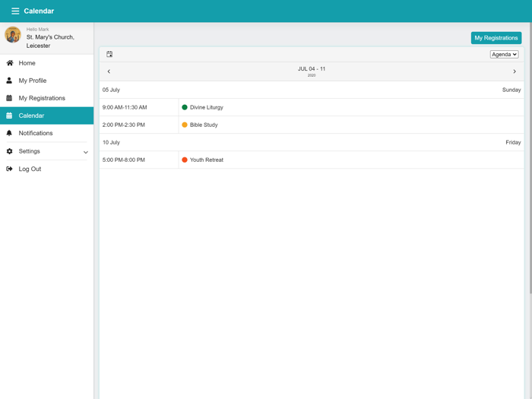The height and width of the screenshot is (399, 532).
Task: Click the Calendar title in header
Action: point(39,11)
